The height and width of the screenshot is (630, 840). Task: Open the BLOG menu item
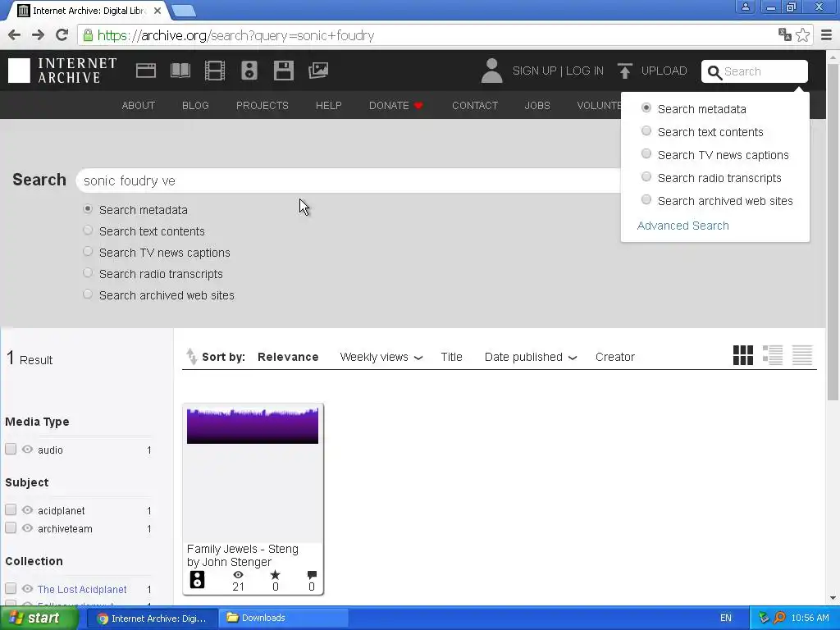pos(195,106)
